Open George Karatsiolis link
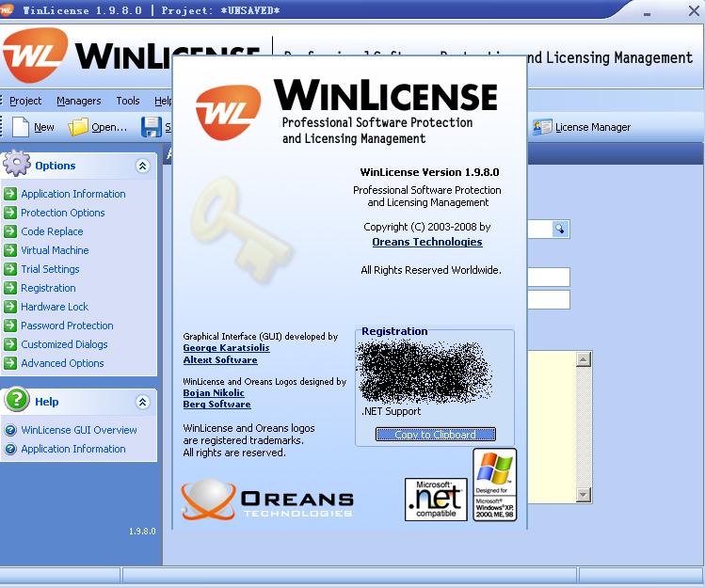Screen dimensions: 705x588 point(226,347)
